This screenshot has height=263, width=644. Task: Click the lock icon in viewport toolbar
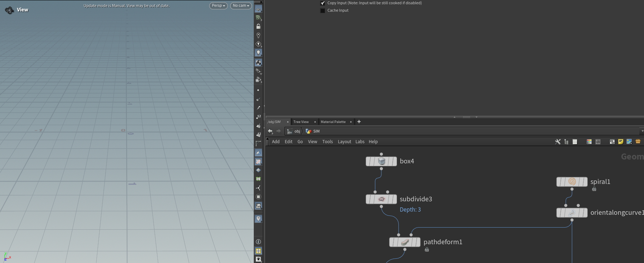click(258, 27)
